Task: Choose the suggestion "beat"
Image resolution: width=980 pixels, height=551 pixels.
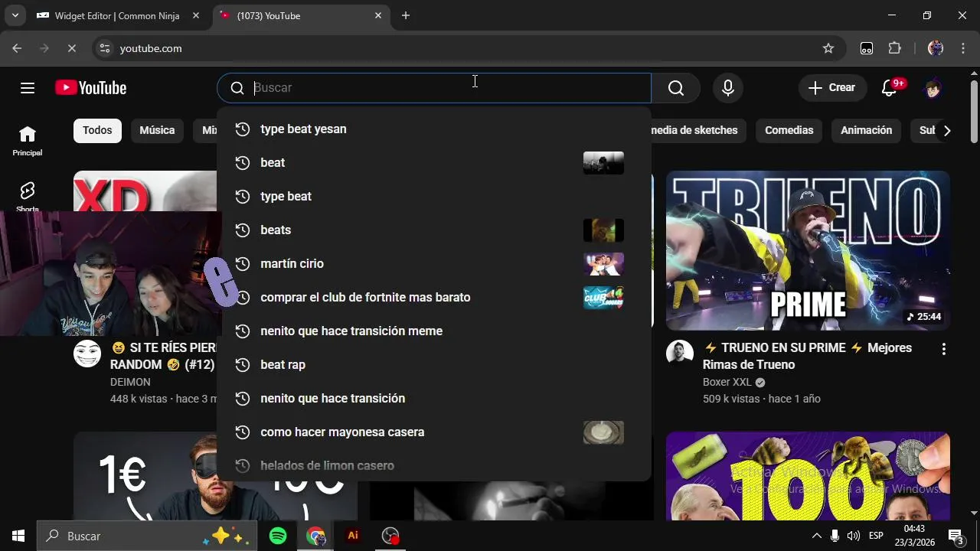Action: (x=434, y=163)
